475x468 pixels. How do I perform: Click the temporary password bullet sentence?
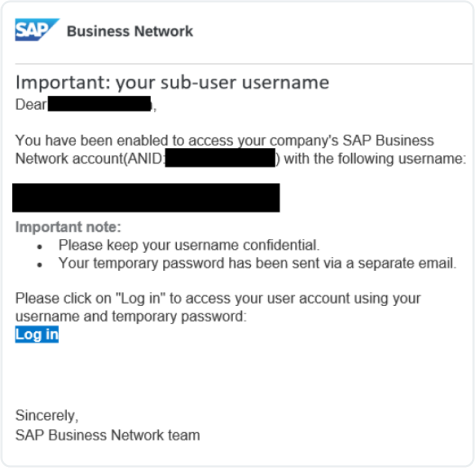[257, 263]
